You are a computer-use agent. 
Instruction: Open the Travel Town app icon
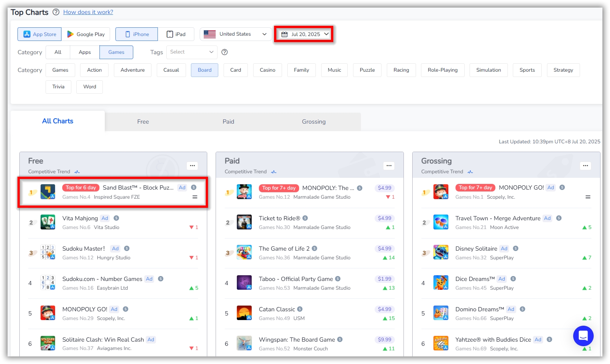pos(441,222)
